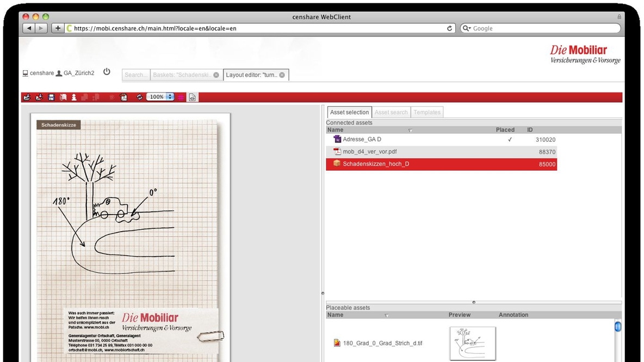
Task: Sort placeable assets by Name column arrow
Action: [x=387, y=315]
